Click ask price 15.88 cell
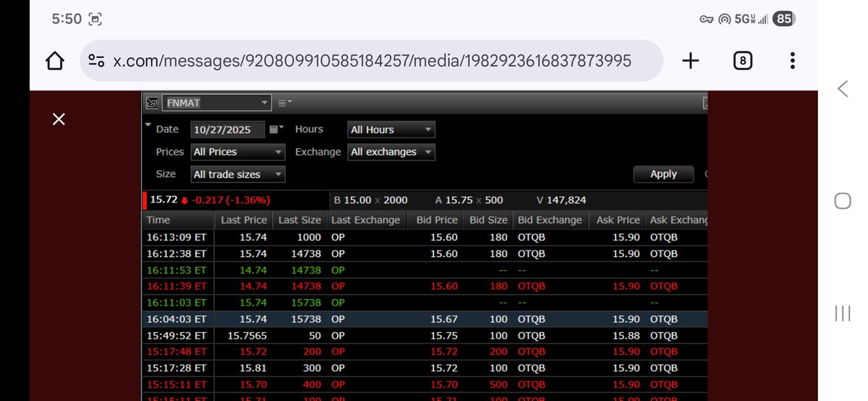 point(626,335)
